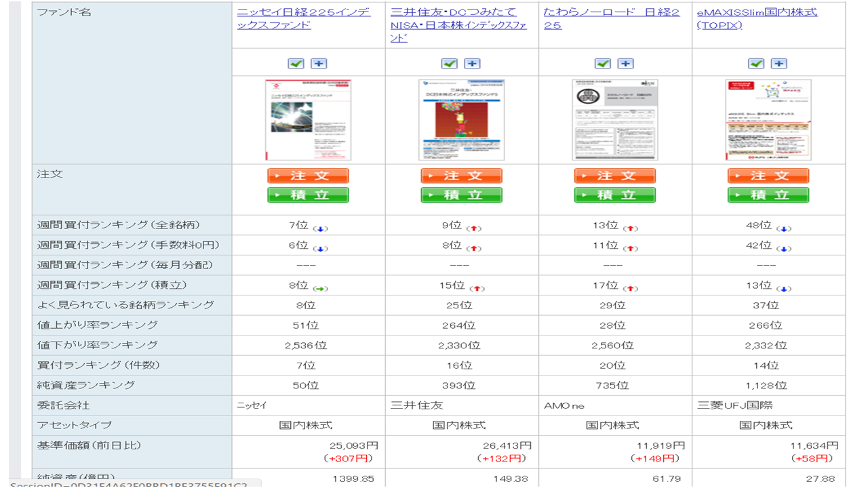
Task: Click the plus icon under 三井住友・DCつみたてNISA fund
Action: click(x=472, y=63)
